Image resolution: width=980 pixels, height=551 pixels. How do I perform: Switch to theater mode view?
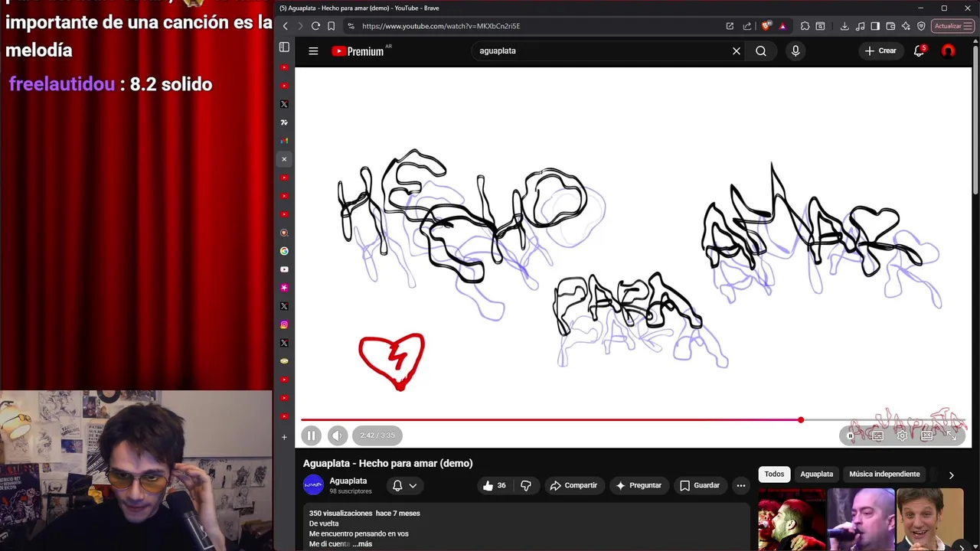[926, 435]
